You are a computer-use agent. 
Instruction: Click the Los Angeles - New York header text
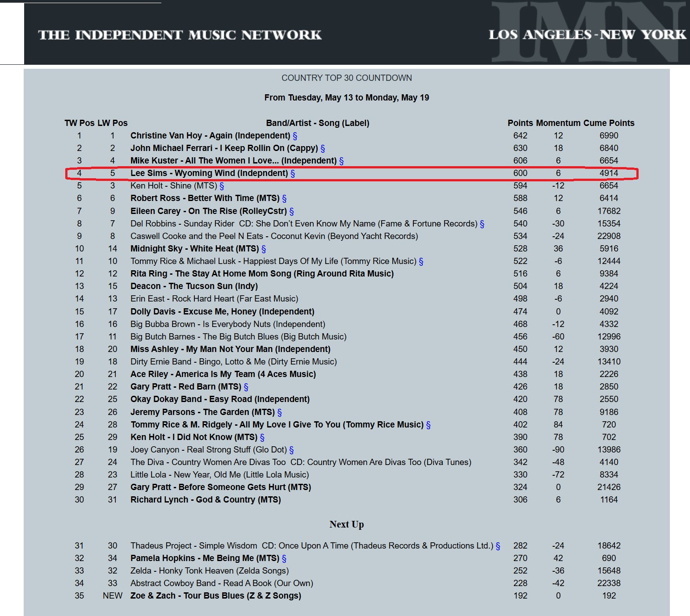(x=587, y=35)
